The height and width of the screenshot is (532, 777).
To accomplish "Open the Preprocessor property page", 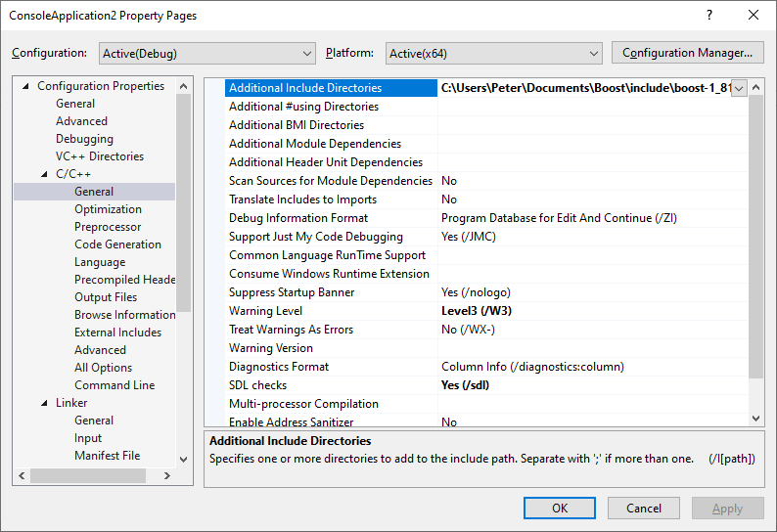I will tap(108, 227).
